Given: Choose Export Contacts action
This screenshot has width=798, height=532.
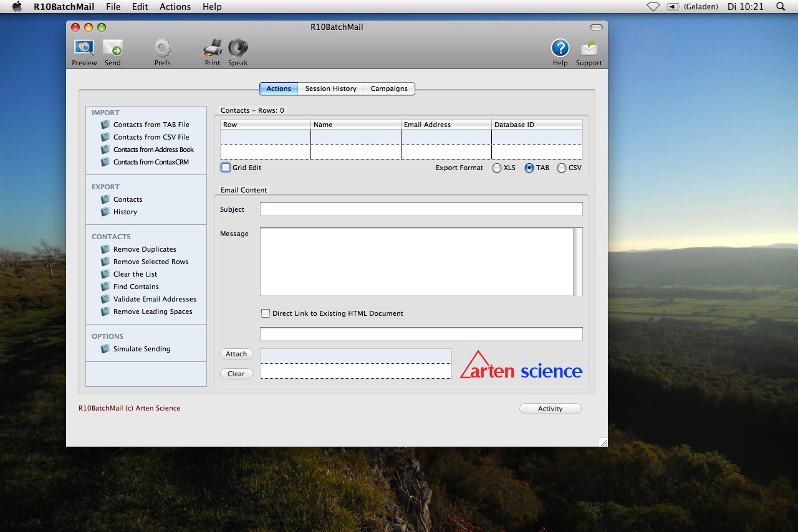Looking at the screenshot, I should click(128, 199).
